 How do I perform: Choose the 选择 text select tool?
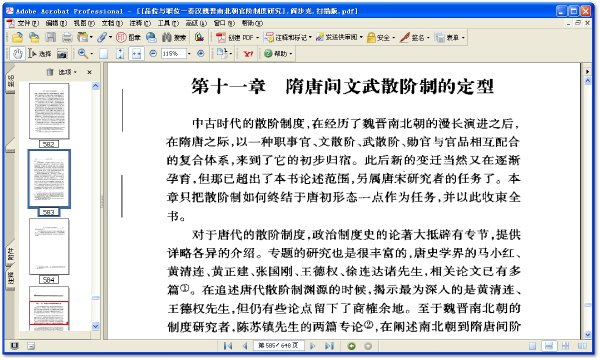tap(39, 54)
